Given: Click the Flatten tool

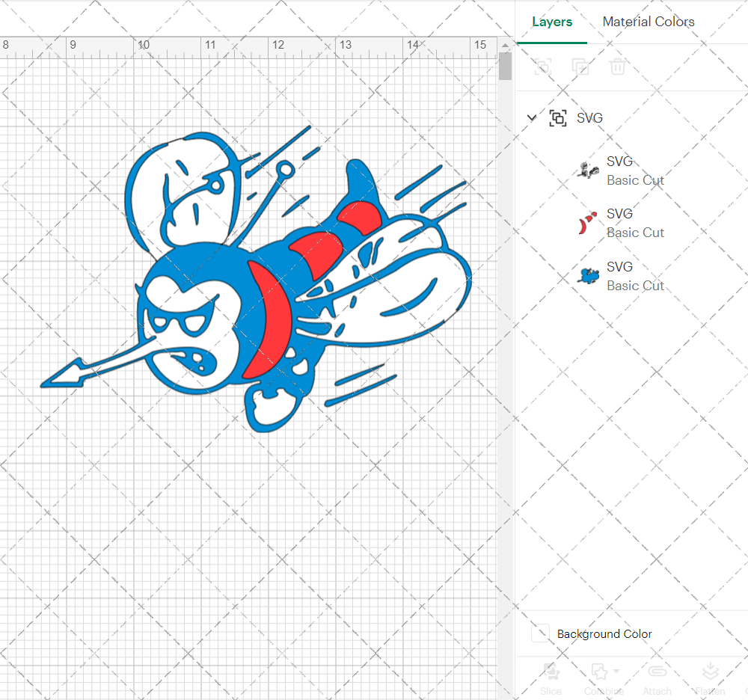Looking at the screenshot, I should click(710, 679).
